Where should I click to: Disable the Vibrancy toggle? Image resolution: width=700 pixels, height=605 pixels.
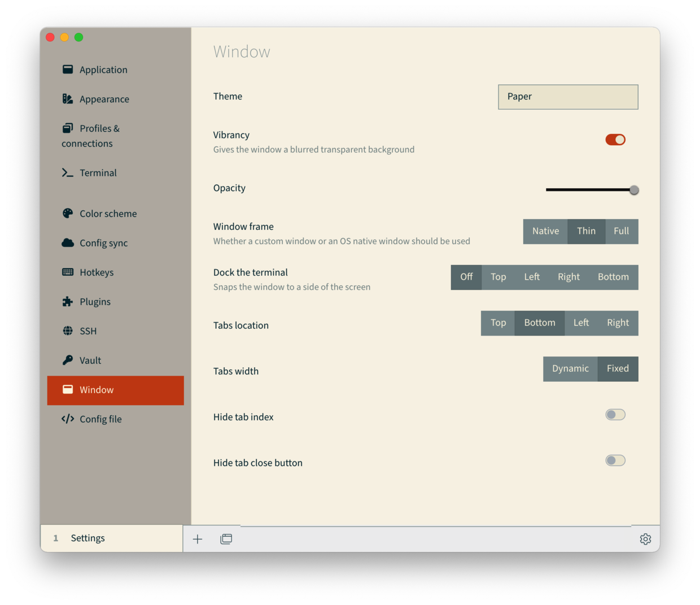[615, 140]
